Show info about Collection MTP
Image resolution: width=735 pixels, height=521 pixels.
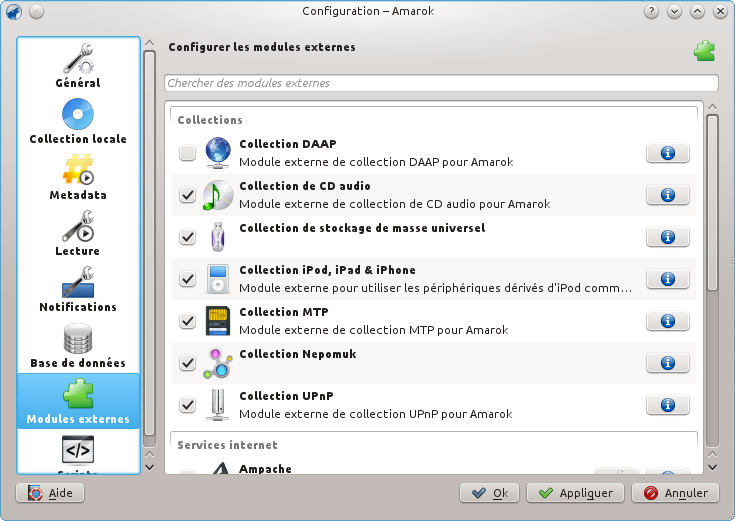click(668, 321)
